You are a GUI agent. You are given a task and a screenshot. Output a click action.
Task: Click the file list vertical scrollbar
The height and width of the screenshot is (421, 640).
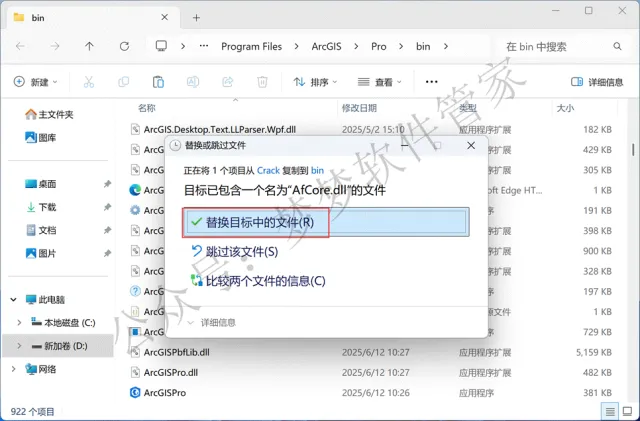pos(633,149)
